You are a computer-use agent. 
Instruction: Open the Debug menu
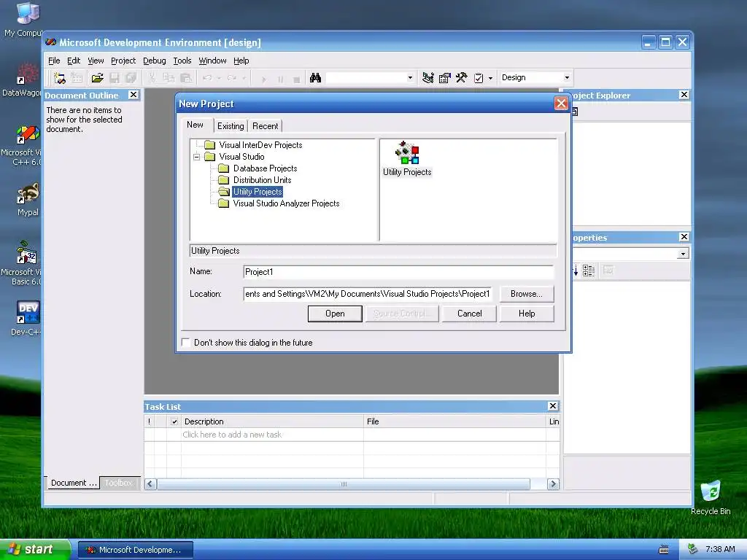[155, 61]
